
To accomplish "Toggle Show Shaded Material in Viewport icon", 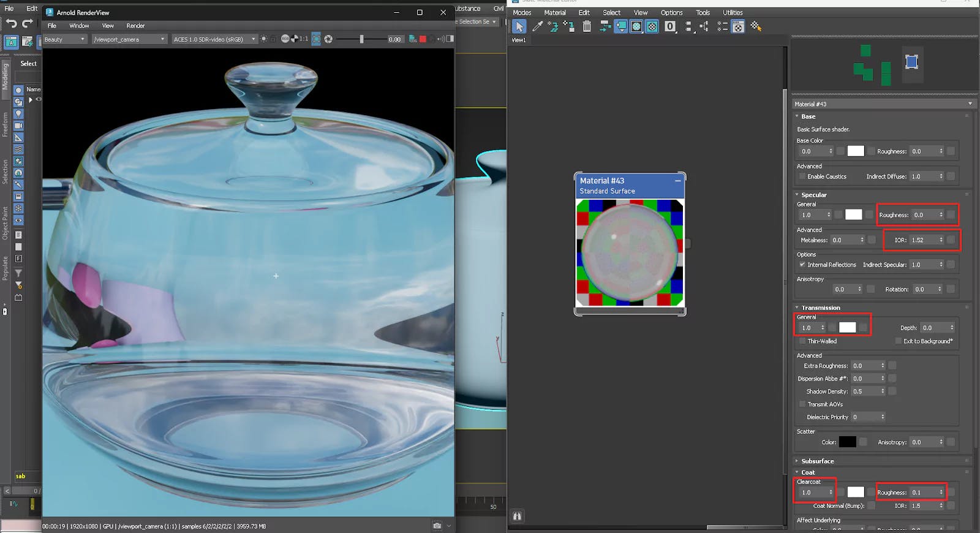I will point(636,26).
